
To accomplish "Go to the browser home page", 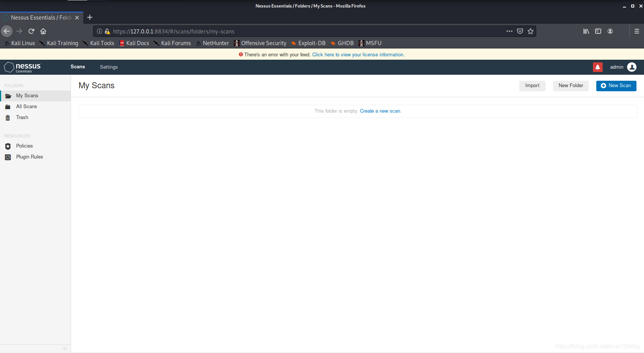I will (43, 31).
